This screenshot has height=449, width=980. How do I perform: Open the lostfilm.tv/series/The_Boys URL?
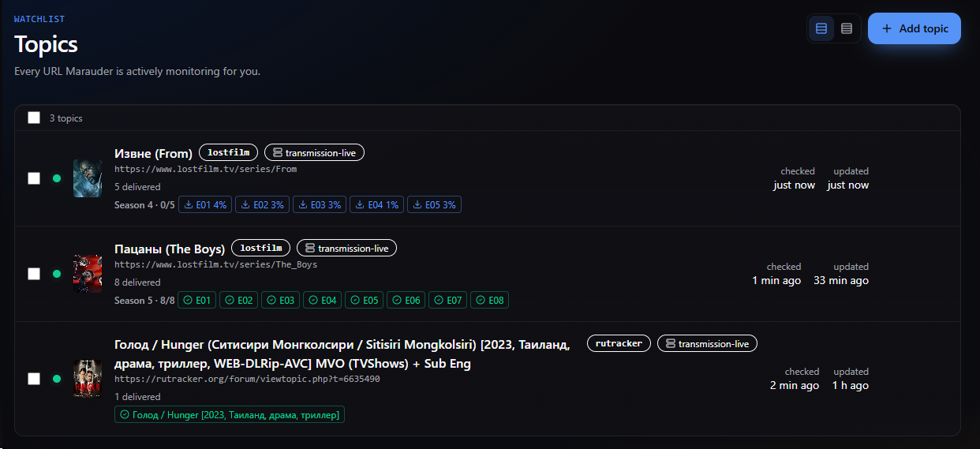point(215,264)
